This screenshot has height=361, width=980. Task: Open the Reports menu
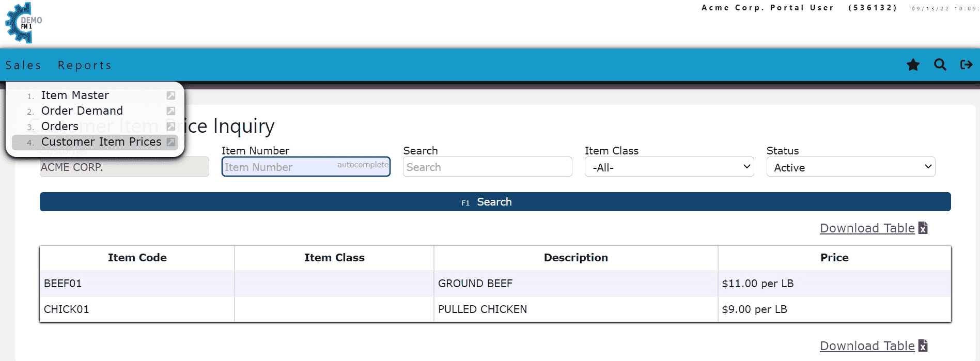coord(85,65)
